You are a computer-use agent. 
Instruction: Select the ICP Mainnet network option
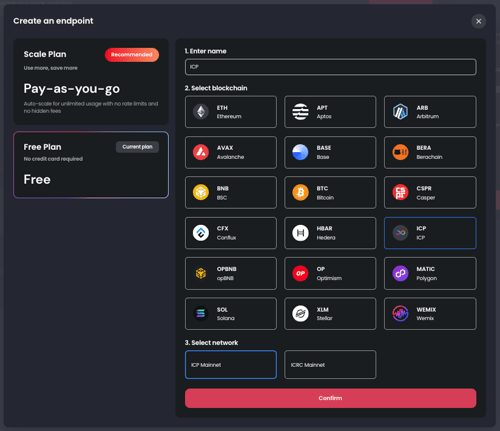coord(231,365)
